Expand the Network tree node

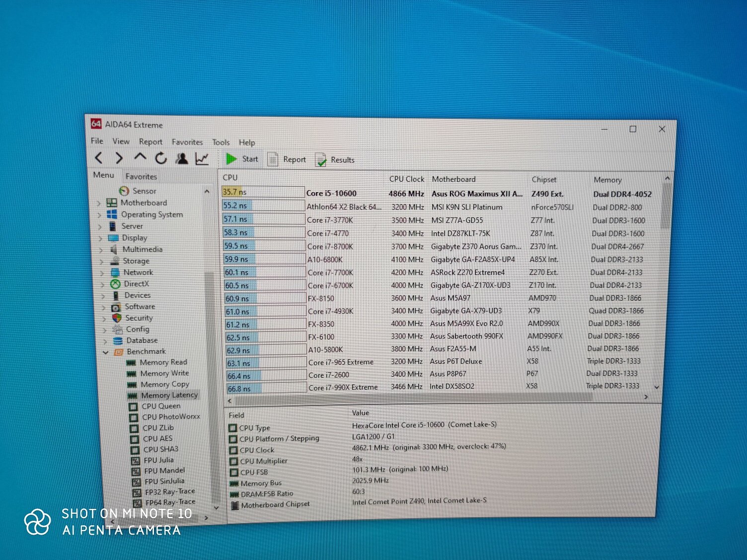coord(102,273)
